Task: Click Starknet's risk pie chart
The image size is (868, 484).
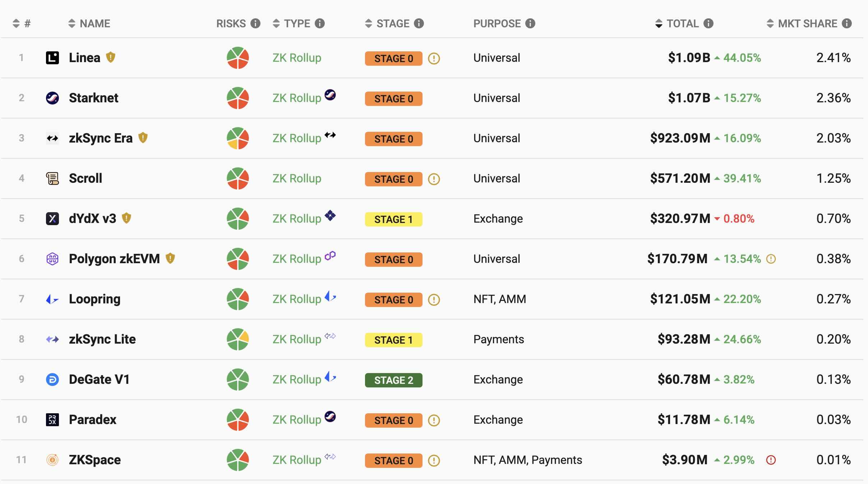Action: coord(238,98)
